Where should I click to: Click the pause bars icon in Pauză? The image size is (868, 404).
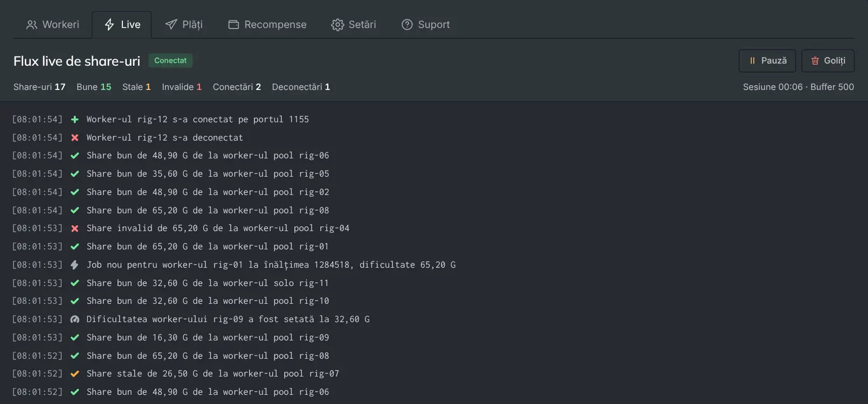(x=753, y=61)
